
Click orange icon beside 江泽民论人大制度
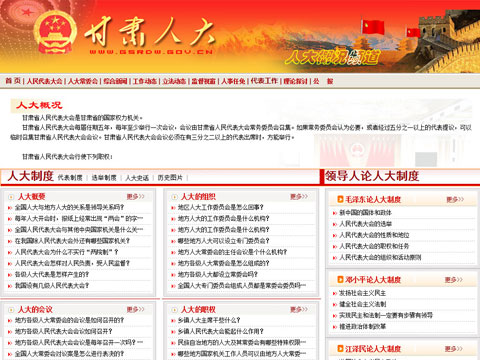point(340,349)
